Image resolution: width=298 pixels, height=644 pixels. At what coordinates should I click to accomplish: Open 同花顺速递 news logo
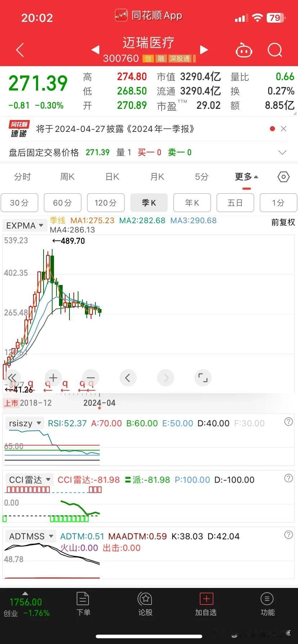pos(19,129)
